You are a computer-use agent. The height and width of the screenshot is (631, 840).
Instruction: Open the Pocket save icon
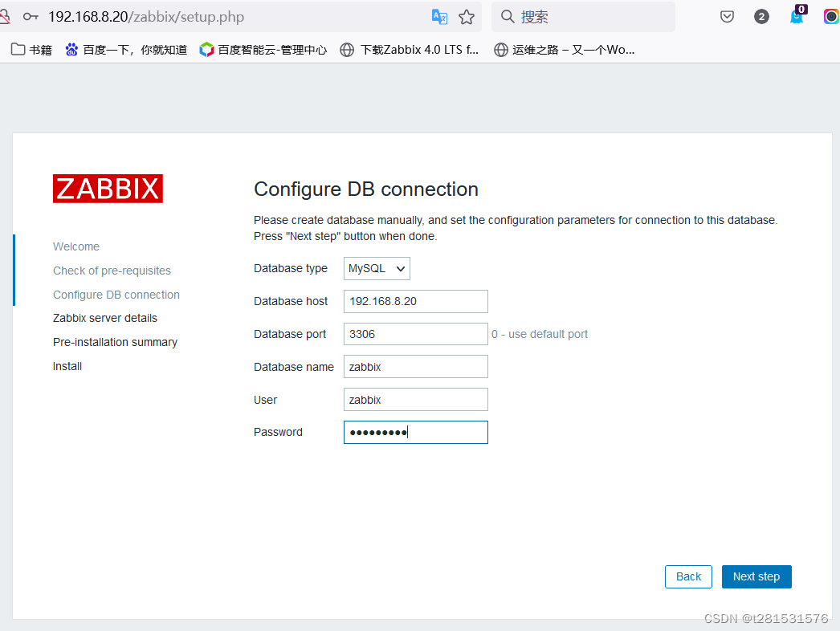click(727, 17)
